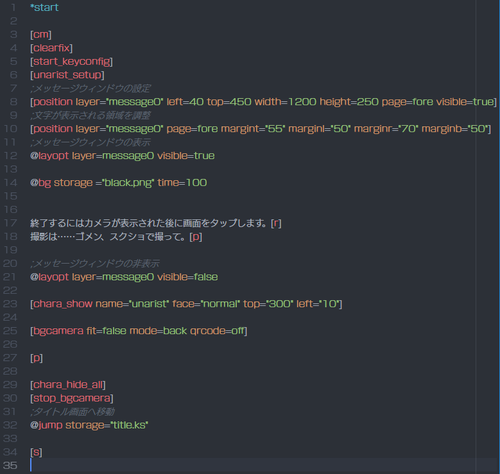Click time=100 on the @bg line
The image size is (500, 474).
(182, 183)
